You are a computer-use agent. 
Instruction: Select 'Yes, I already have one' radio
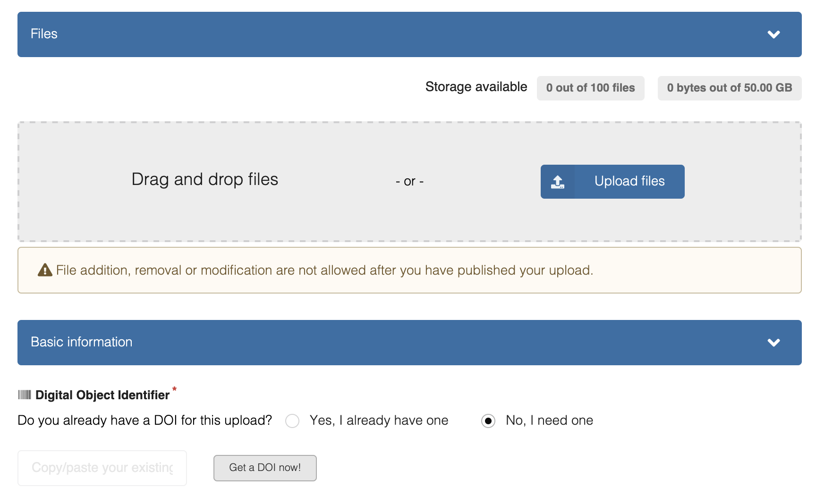coord(292,421)
